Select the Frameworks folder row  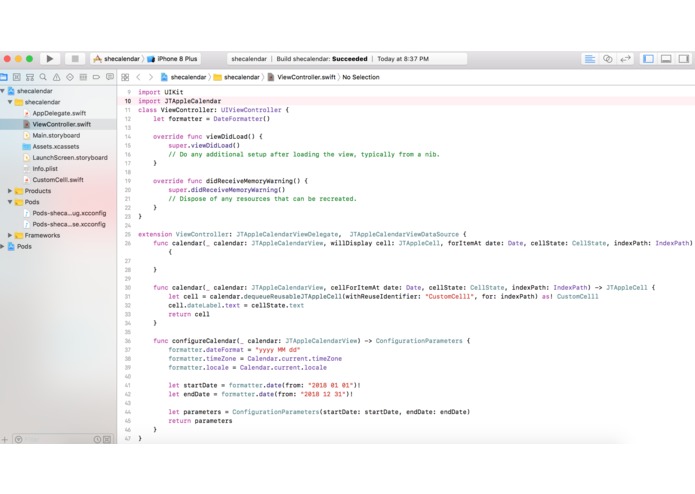coord(58,235)
